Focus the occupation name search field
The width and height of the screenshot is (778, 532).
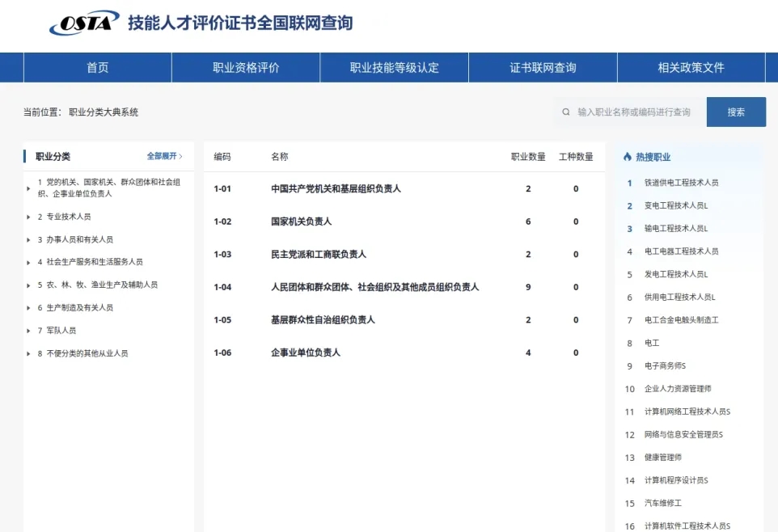(x=635, y=112)
